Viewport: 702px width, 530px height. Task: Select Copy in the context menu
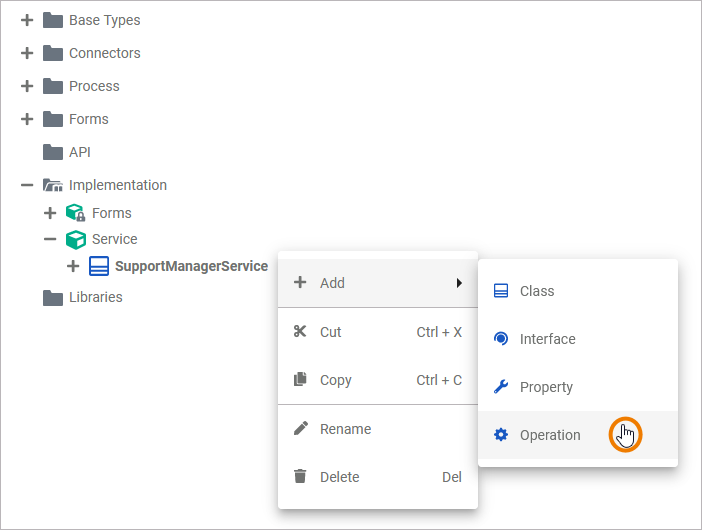[x=336, y=380]
